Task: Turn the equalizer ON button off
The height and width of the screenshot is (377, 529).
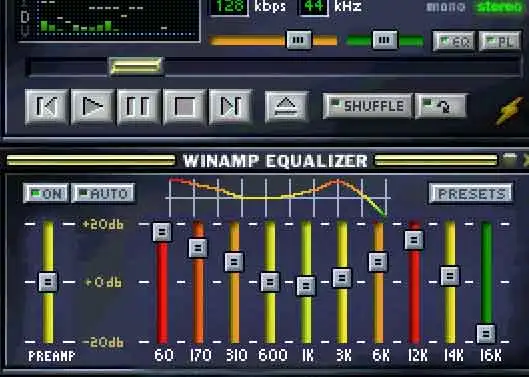Action: [46, 193]
